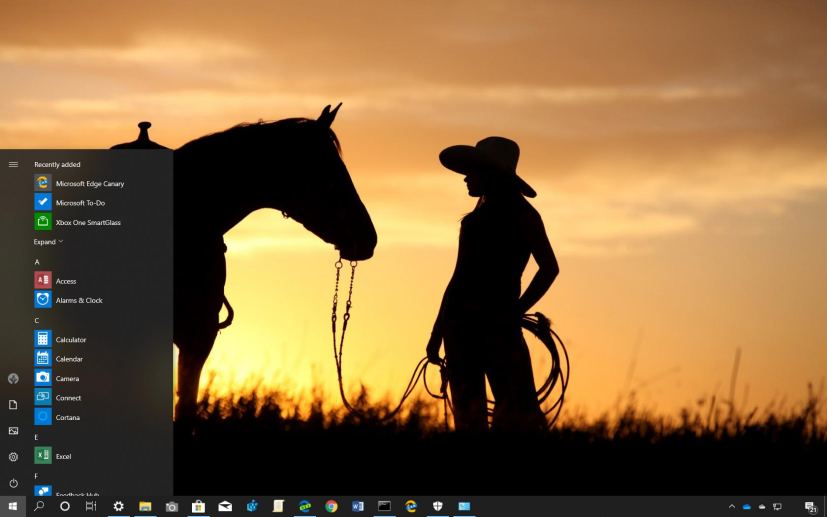Click the letter F group header
The height and width of the screenshot is (517, 827).
coord(36,476)
